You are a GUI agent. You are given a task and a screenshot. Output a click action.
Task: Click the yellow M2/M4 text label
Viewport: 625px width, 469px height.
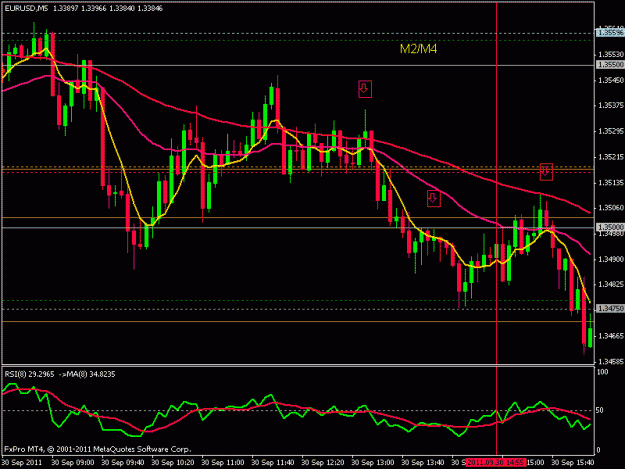(418, 49)
